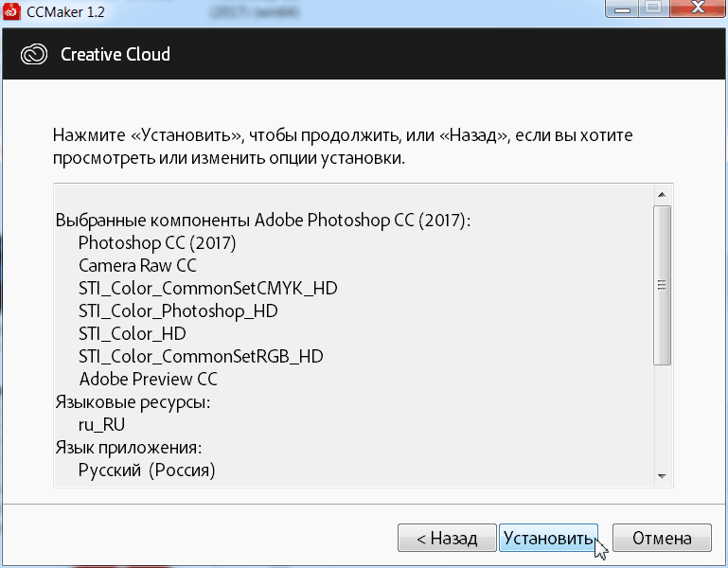The image size is (728, 568).
Task: Minimize the CCMaker window
Action: (x=622, y=9)
